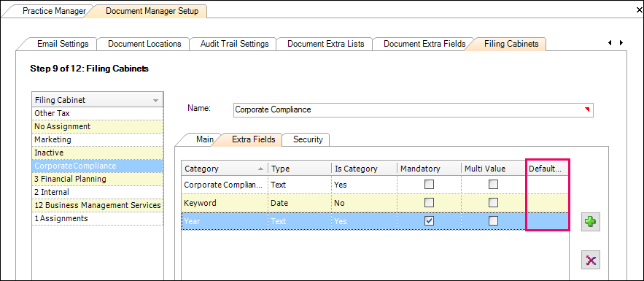Open the Filing Cabinet column dropdown arrow

pyautogui.click(x=155, y=100)
